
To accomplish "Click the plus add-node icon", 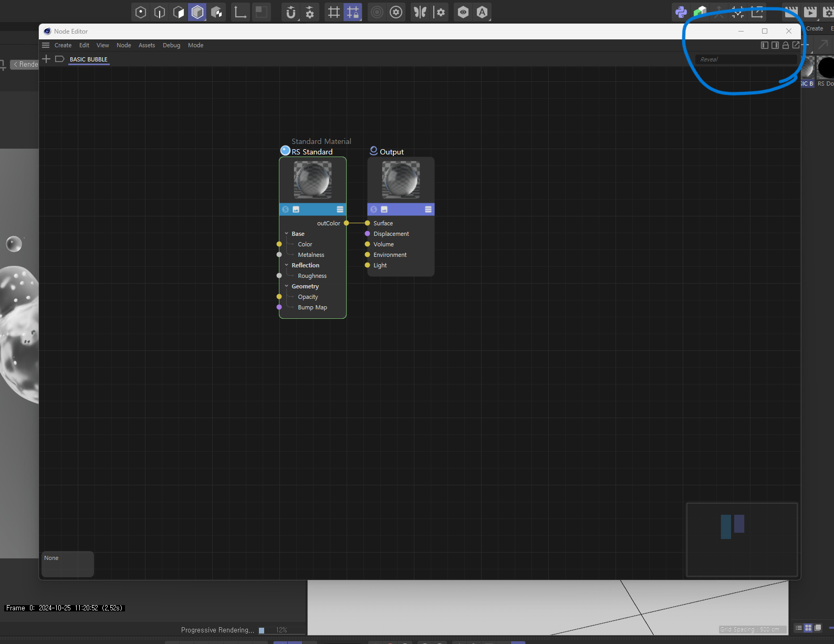I will tap(46, 59).
